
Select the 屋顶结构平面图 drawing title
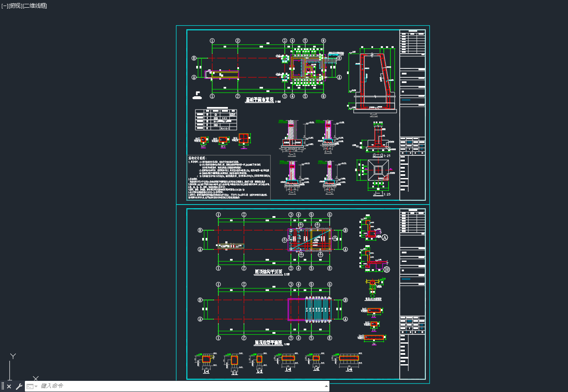pos(269,272)
